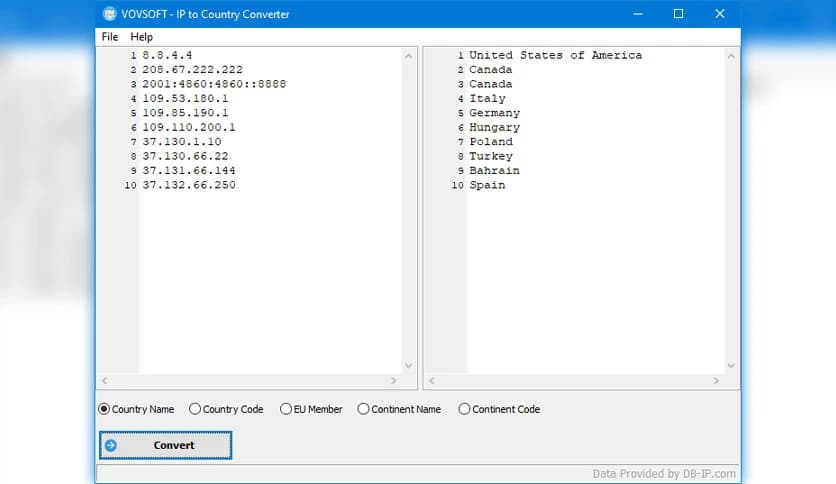Maximize the IP to Country Converter window
This screenshot has width=836, height=484.
[x=678, y=14]
